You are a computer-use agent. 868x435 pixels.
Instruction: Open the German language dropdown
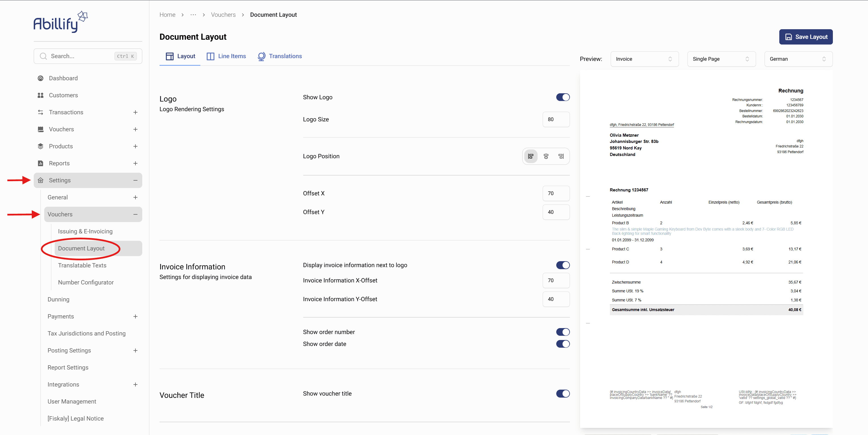pyautogui.click(x=798, y=59)
